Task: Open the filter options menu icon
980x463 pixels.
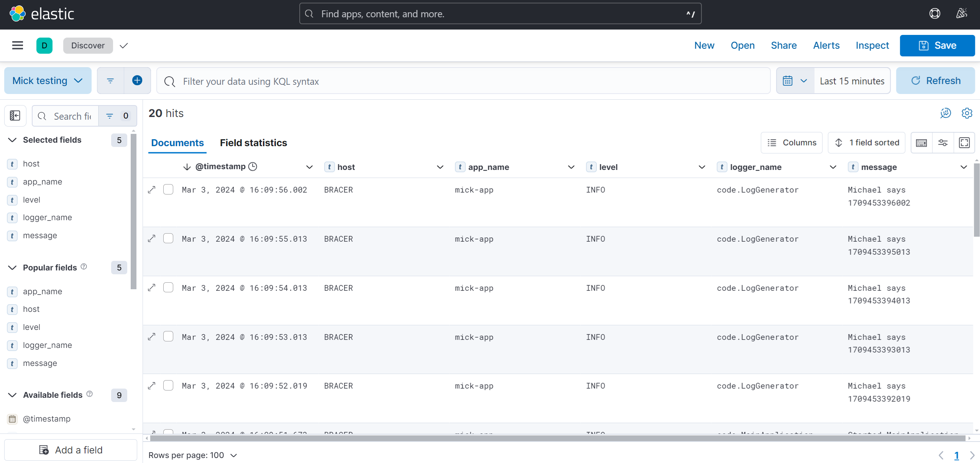Action: coord(110,81)
